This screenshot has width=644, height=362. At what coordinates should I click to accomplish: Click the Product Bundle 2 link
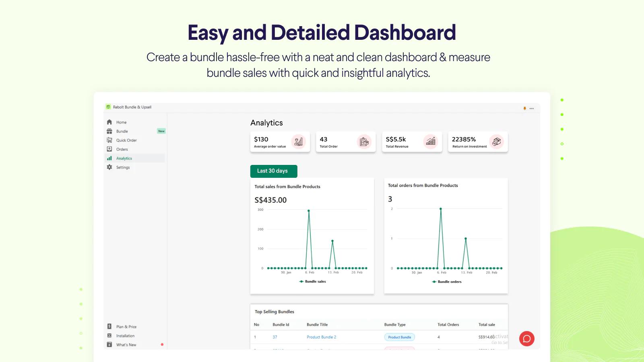321,337
